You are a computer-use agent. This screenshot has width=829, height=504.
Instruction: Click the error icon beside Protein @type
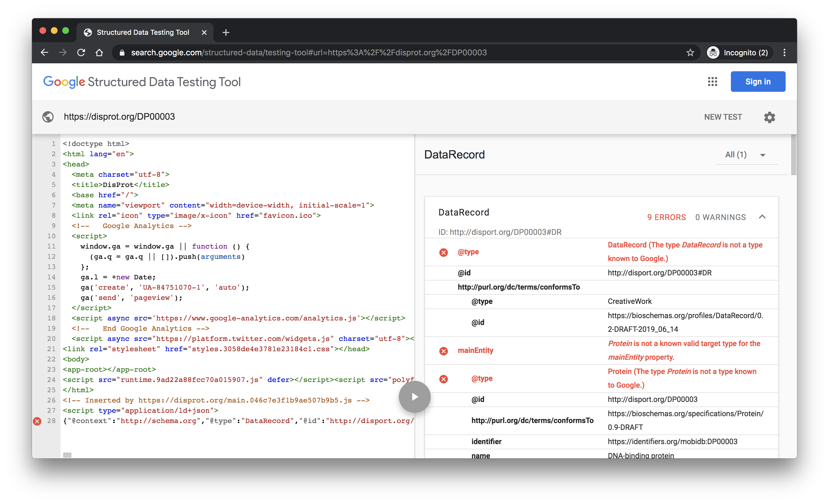(443, 379)
